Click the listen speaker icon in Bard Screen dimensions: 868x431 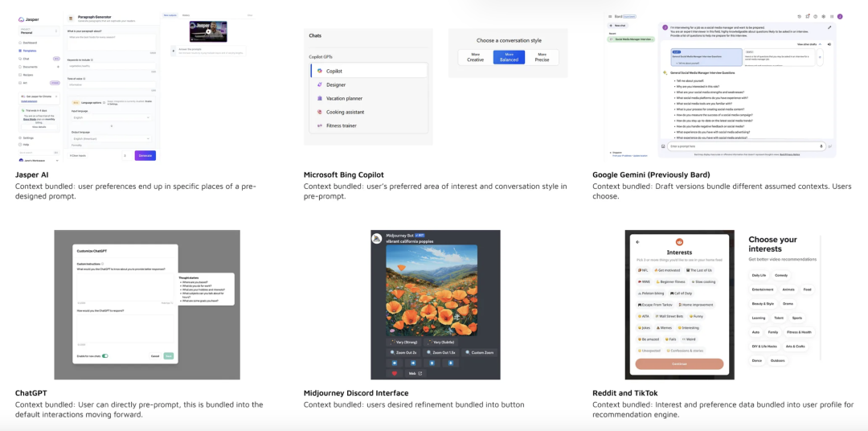[x=829, y=43]
